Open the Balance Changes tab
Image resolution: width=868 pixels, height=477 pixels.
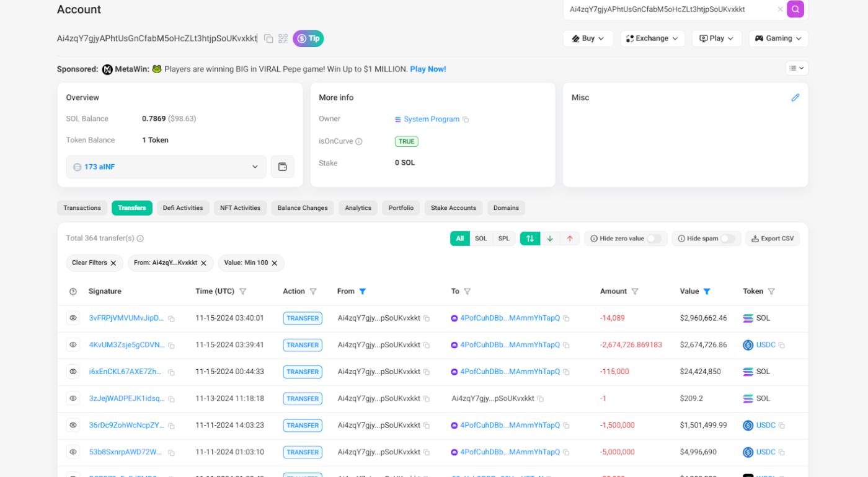302,208
